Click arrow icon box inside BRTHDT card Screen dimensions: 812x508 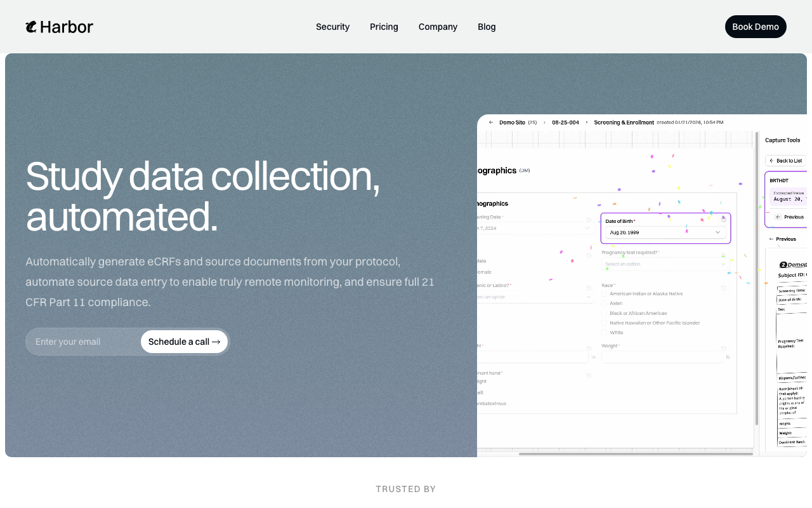[x=778, y=217]
